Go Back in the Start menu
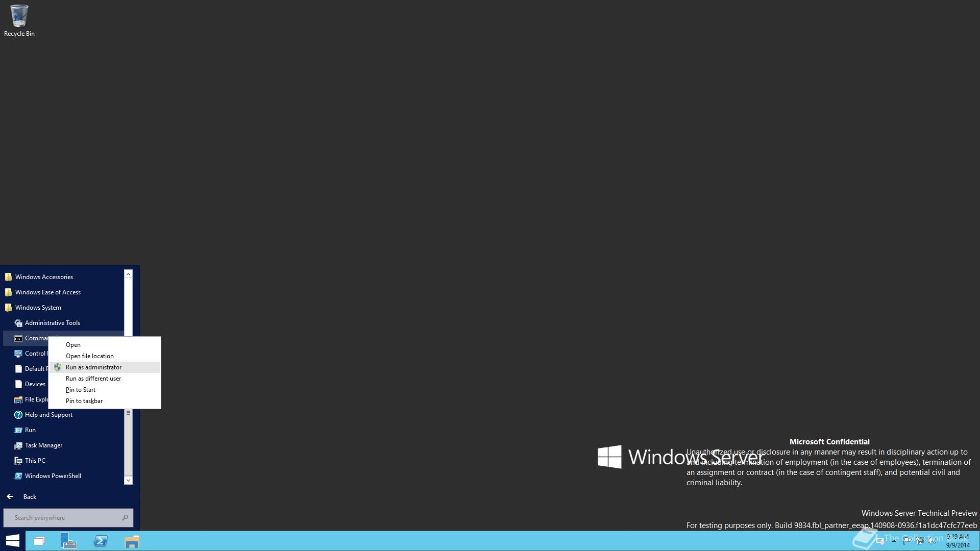 pyautogui.click(x=21, y=497)
